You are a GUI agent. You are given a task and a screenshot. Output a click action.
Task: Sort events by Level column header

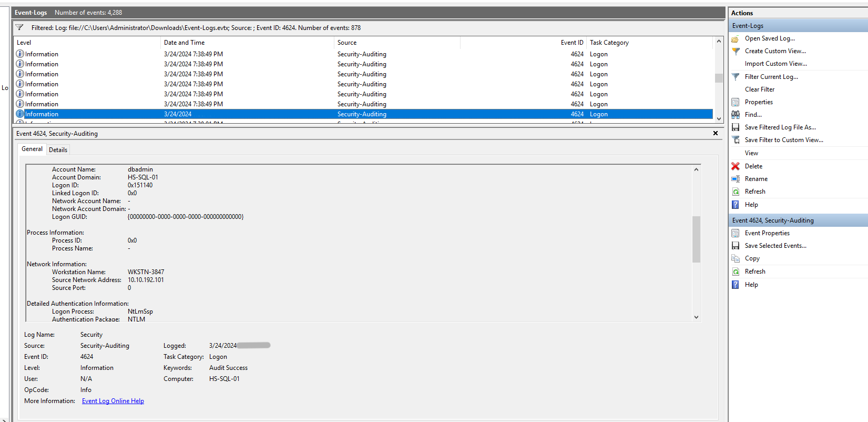point(87,43)
